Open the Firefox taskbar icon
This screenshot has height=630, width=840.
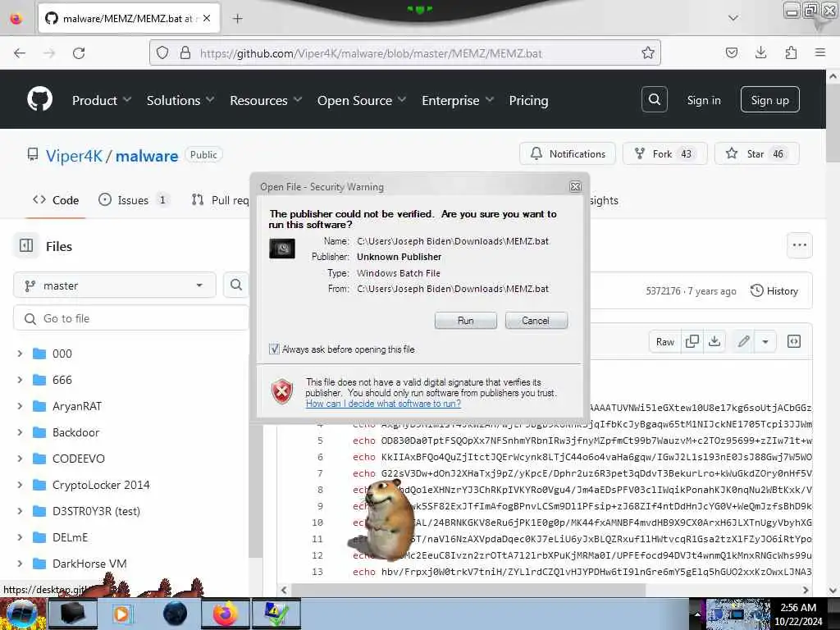pos(225,614)
